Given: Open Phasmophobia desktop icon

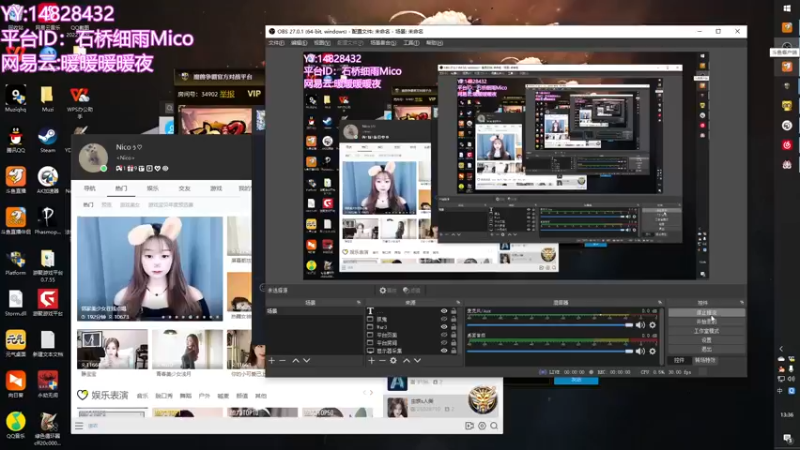Looking at the screenshot, I should click(47, 221).
